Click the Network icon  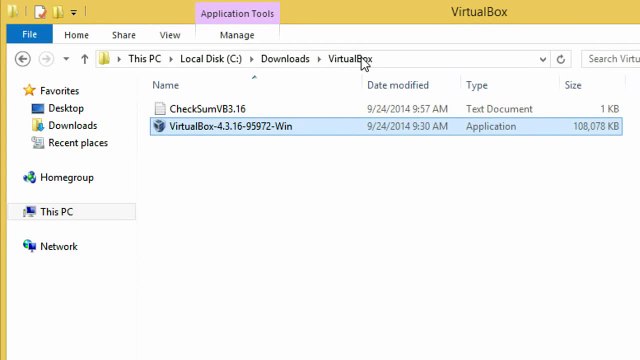(x=29, y=246)
